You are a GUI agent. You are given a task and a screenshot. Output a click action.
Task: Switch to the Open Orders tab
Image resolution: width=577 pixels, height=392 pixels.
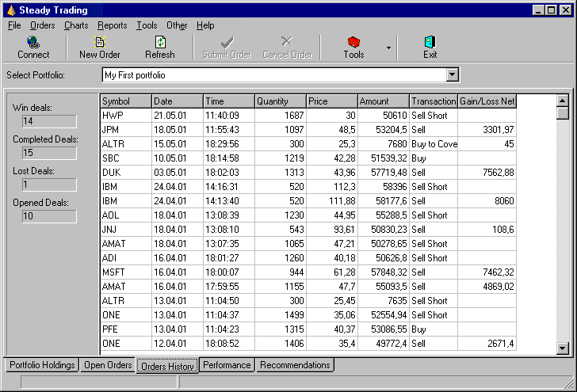108,365
